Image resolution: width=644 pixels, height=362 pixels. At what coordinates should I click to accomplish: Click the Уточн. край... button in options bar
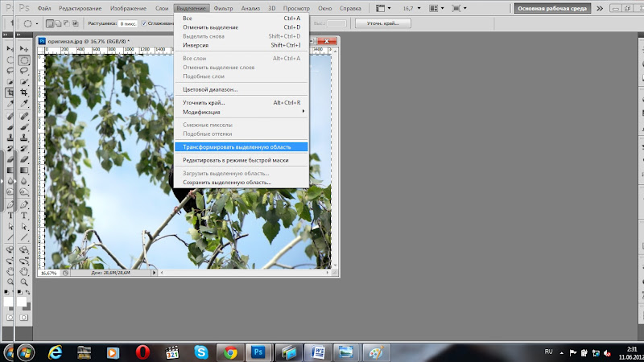tap(383, 23)
